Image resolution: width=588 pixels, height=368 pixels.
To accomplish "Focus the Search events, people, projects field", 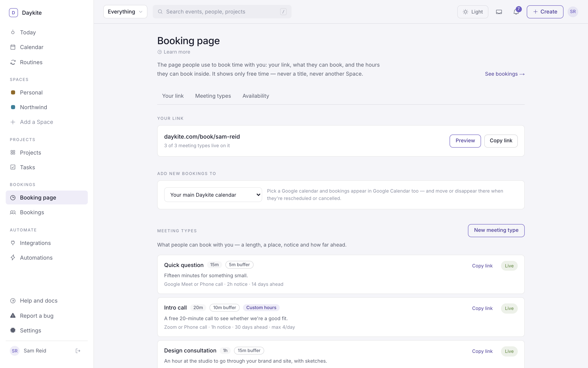I will [222, 12].
